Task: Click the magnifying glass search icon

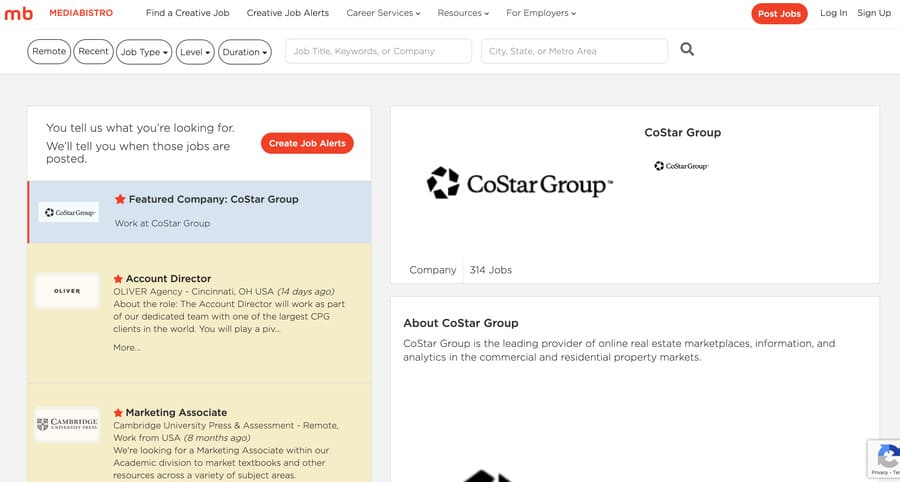Action: (x=687, y=50)
